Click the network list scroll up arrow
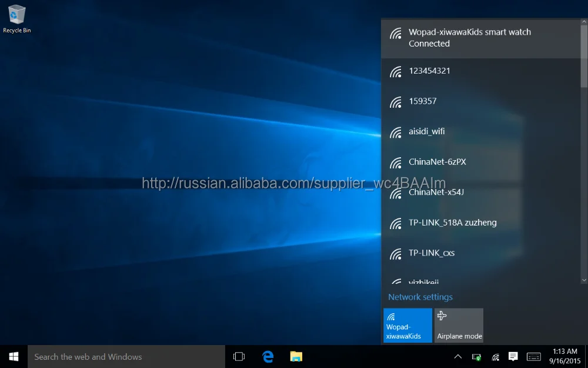Screen dimensions: 588x368 pos(584,22)
